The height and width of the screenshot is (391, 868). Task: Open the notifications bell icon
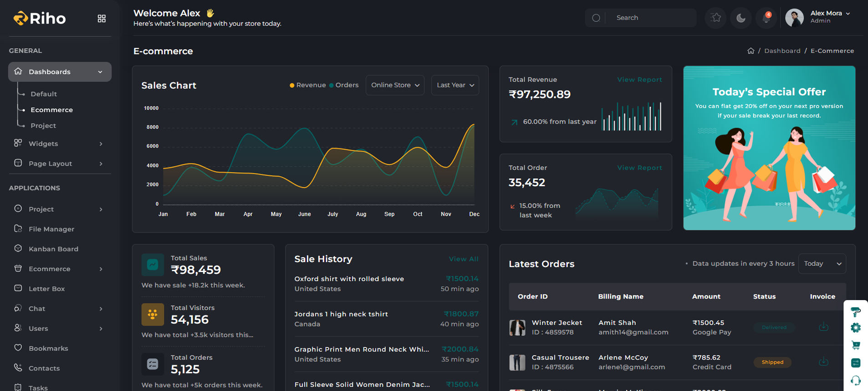(766, 18)
